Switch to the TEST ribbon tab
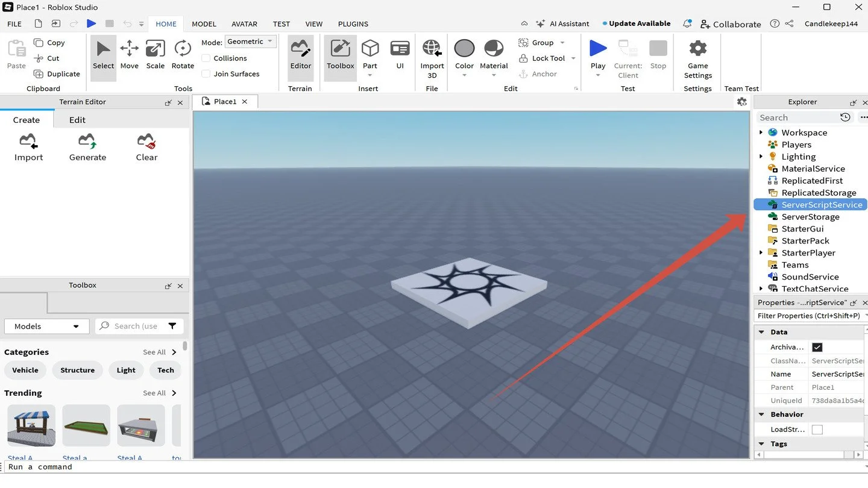This screenshot has height=488, width=868. pos(281,24)
